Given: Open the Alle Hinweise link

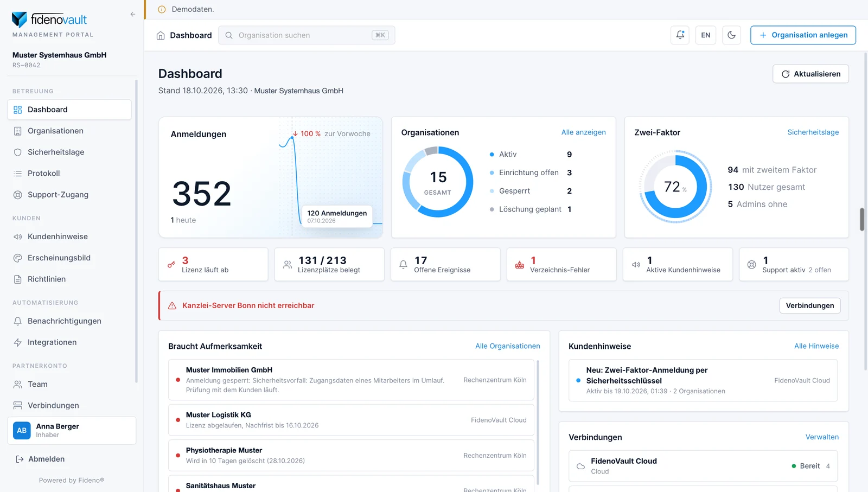Looking at the screenshot, I should (816, 346).
